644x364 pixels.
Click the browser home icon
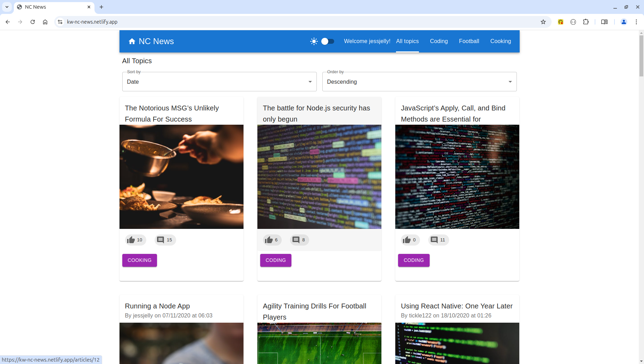coord(45,22)
